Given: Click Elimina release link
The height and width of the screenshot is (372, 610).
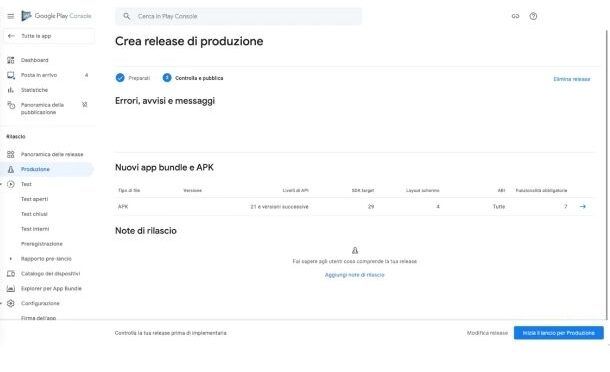Looking at the screenshot, I should (x=571, y=79).
